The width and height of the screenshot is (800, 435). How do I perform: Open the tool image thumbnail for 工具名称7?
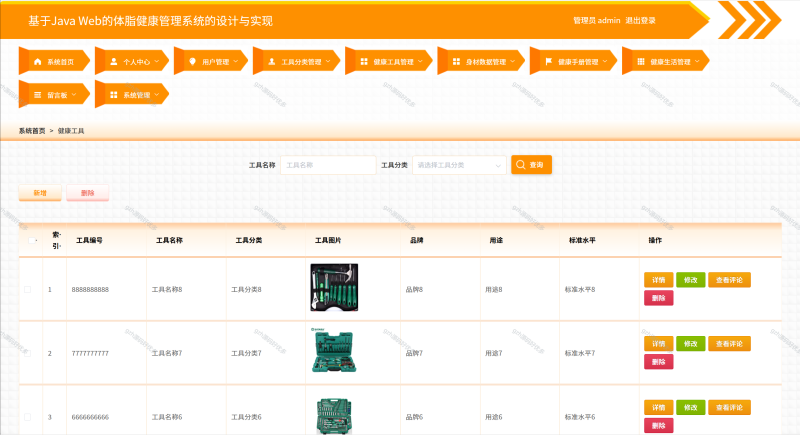[x=334, y=351]
